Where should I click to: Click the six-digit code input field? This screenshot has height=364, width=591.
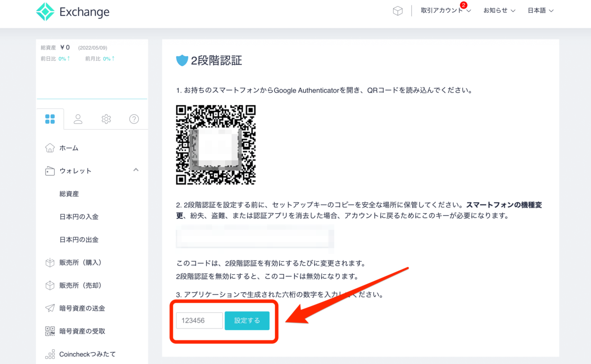pyautogui.click(x=199, y=321)
